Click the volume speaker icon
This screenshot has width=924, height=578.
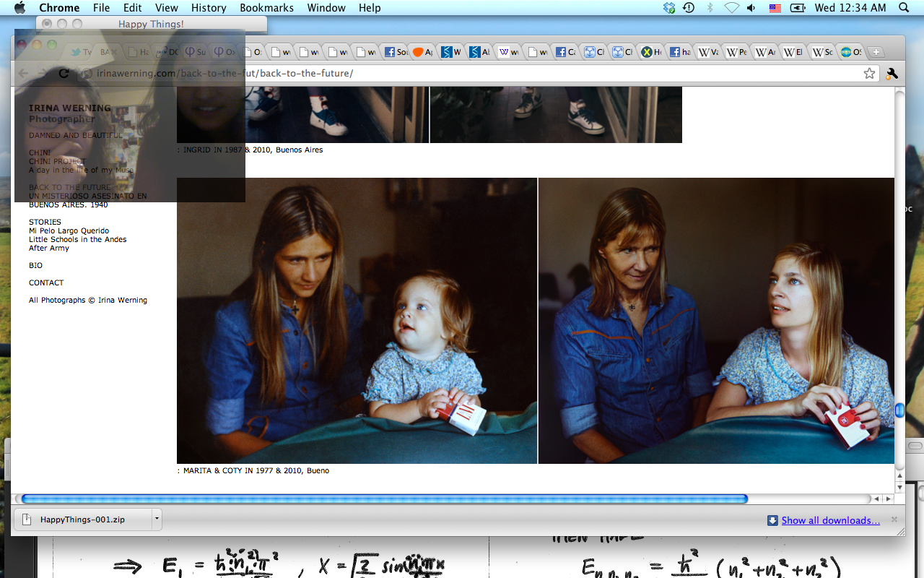(751, 8)
